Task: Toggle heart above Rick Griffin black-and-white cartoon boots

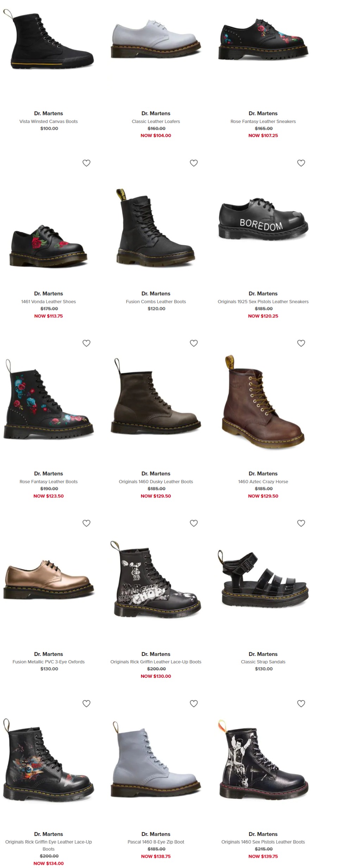Action: [x=194, y=523]
